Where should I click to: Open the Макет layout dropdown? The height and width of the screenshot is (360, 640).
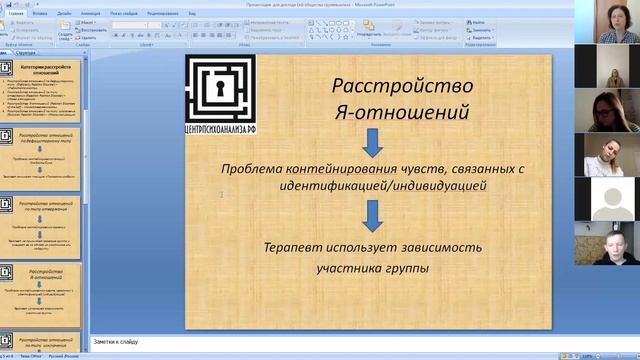[x=86, y=22]
